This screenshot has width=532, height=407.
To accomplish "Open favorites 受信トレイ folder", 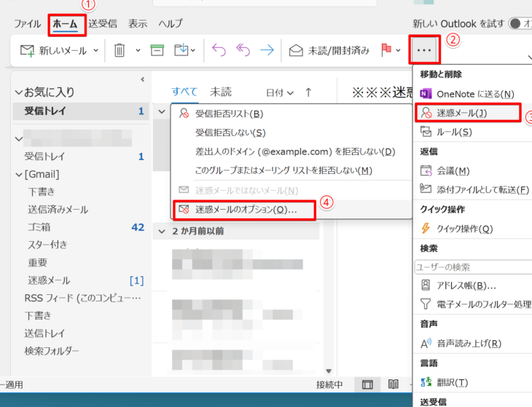I will coord(81,111).
